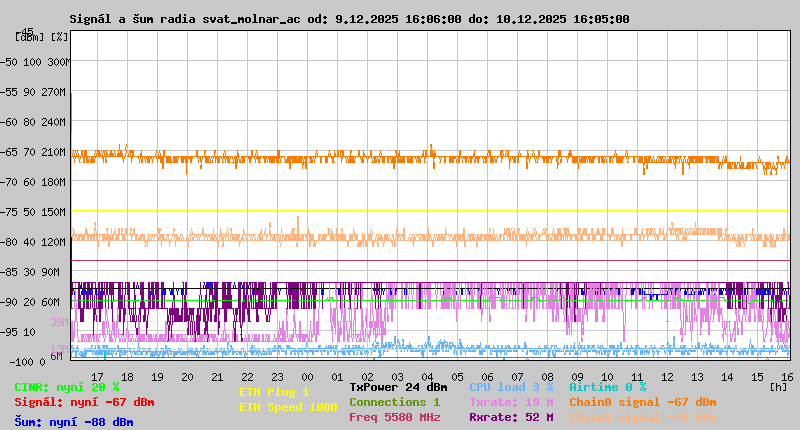The height and width of the screenshot is (430, 800).
Task: Click the yellow ETH Plug 1 legend entry
Action: coord(274,392)
